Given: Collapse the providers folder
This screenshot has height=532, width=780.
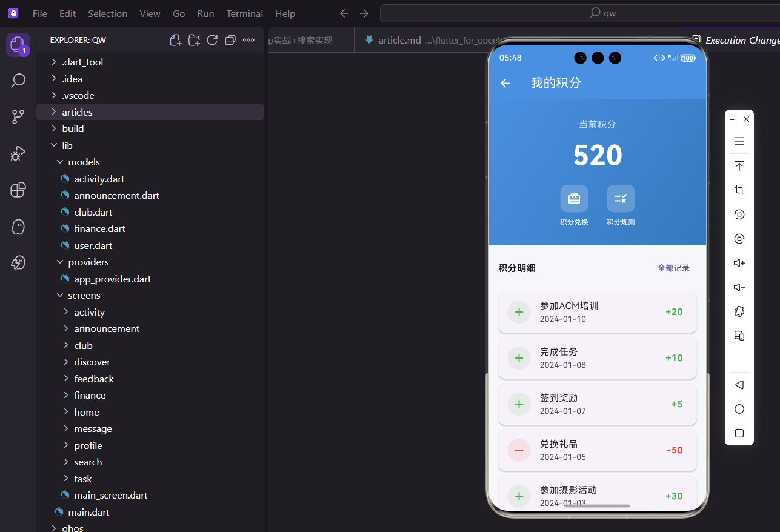Looking at the screenshot, I should (150, 262).
